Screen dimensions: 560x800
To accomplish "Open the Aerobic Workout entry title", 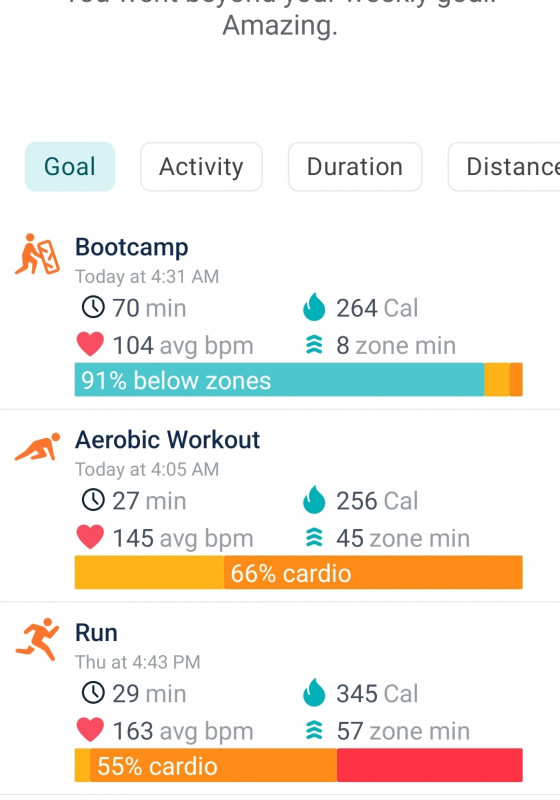I will 167,440.
